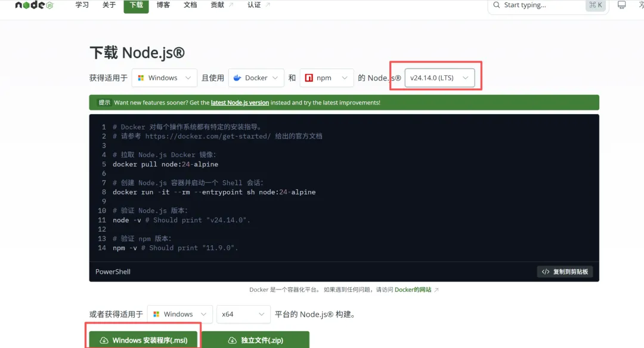Image resolution: width=644 pixels, height=348 pixels.
Task: Click the Docker的网站 link
Action: (413, 290)
